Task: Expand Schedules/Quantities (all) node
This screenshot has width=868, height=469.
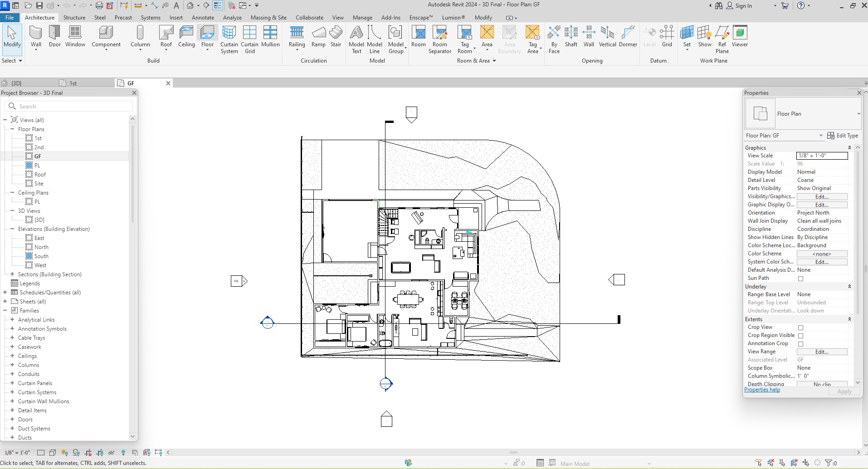Action: pos(5,293)
